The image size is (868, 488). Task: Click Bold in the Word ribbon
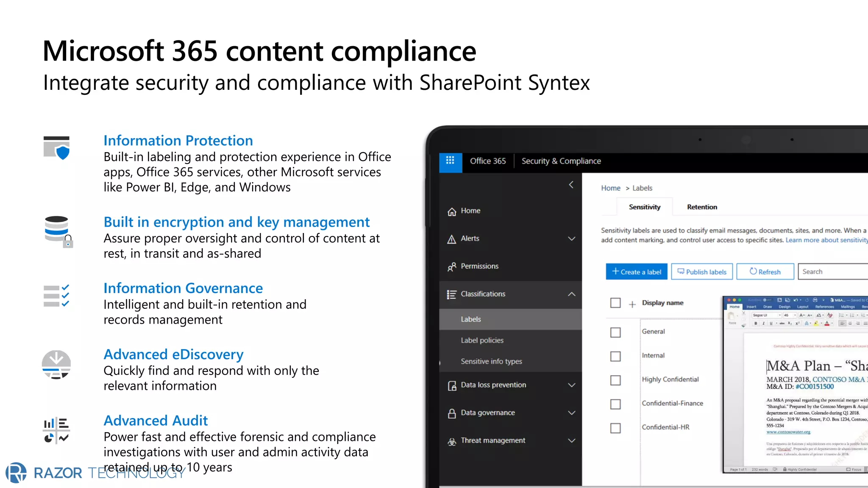coord(756,323)
